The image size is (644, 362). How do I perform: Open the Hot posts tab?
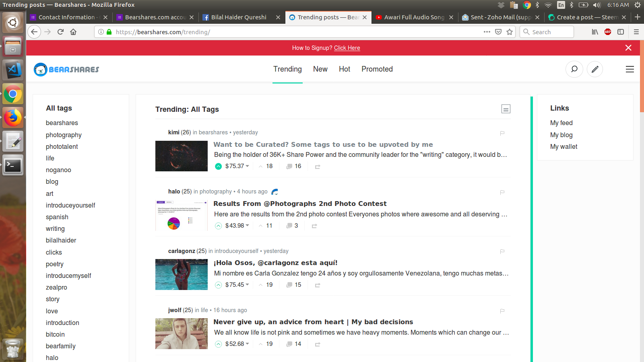click(x=344, y=69)
